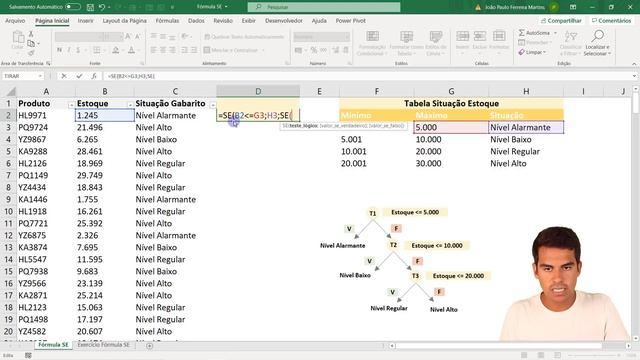Open the Arquivo menu
This screenshot has width=640, height=360.
[15, 20]
